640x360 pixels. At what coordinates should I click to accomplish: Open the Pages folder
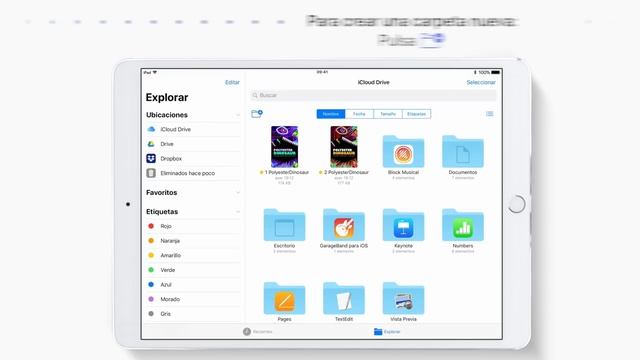(x=284, y=298)
